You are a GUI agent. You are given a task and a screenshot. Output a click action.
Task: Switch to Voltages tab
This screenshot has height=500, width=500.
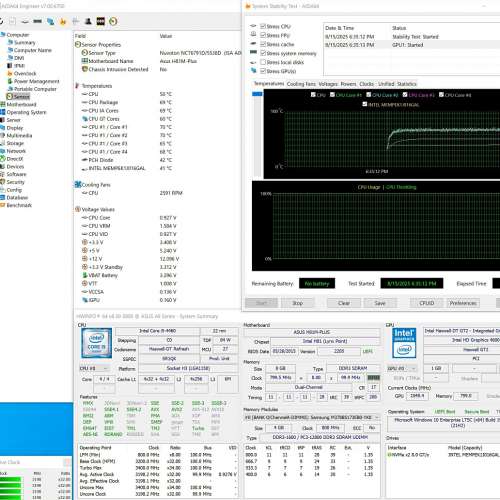pyautogui.click(x=328, y=84)
